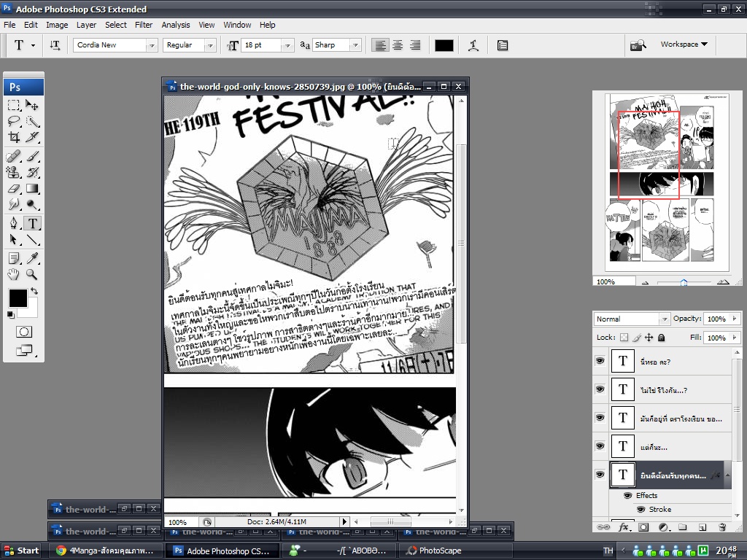747x560 pixels.
Task: Select the Lasso tool
Action: click(14, 121)
